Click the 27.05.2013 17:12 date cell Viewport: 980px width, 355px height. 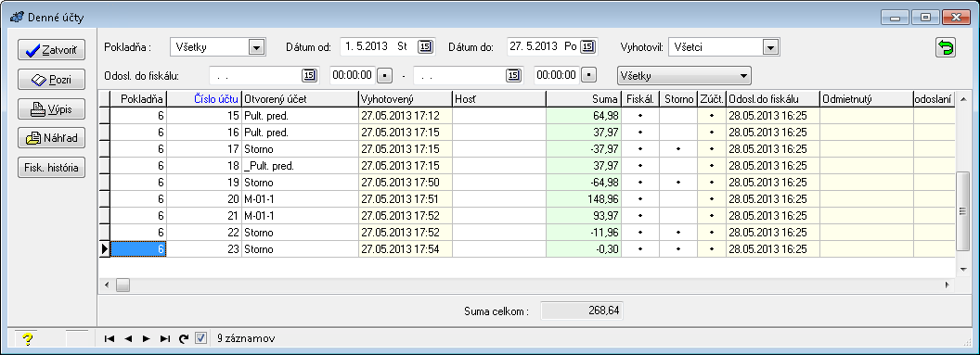[405, 116]
